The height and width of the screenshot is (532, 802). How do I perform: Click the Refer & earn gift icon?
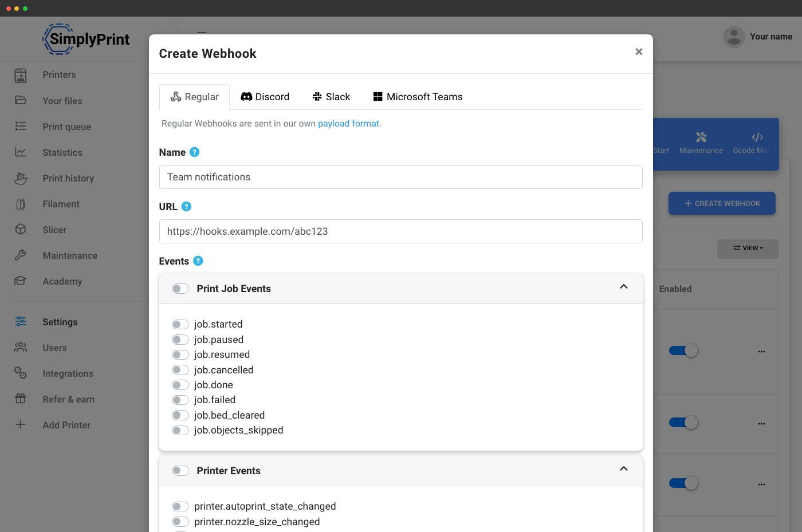pos(21,399)
